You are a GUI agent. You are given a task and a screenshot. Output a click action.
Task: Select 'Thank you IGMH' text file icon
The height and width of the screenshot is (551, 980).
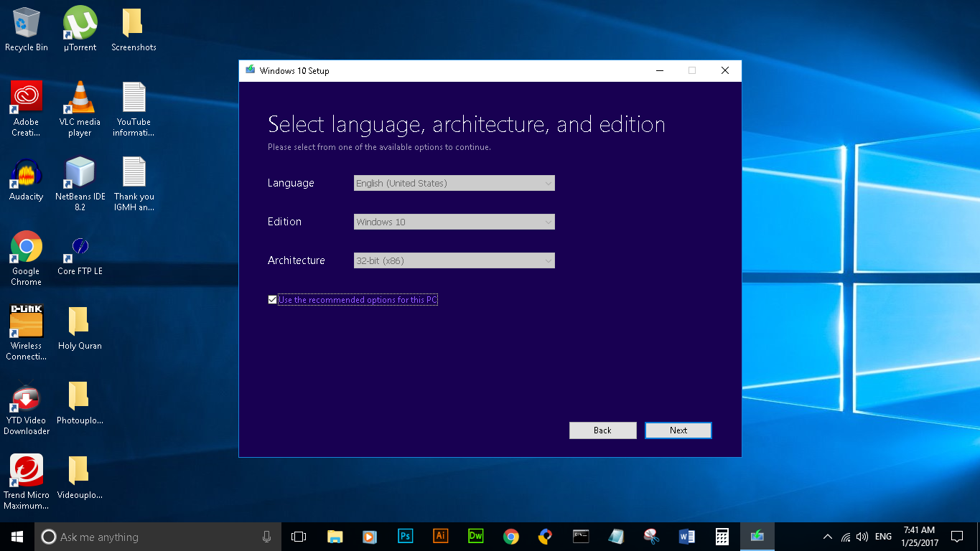click(x=134, y=184)
